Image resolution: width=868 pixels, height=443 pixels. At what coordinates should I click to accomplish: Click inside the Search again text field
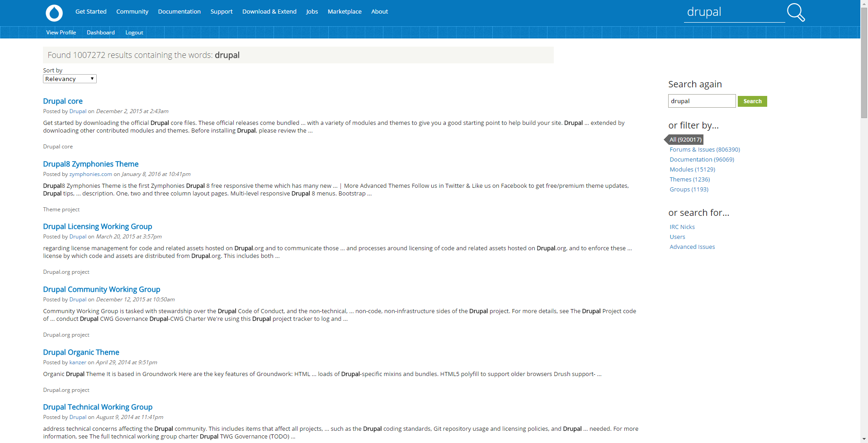coord(701,100)
